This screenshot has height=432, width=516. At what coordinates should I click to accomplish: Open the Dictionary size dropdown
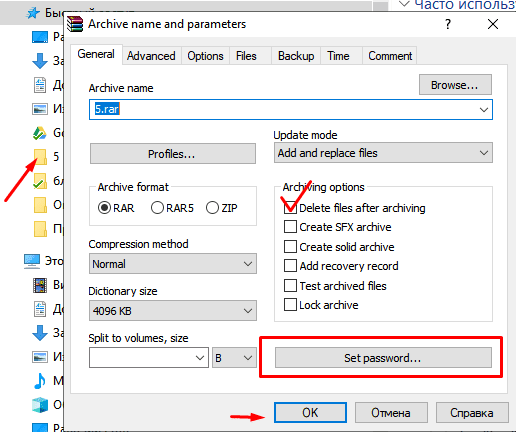[x=173, y=311]
